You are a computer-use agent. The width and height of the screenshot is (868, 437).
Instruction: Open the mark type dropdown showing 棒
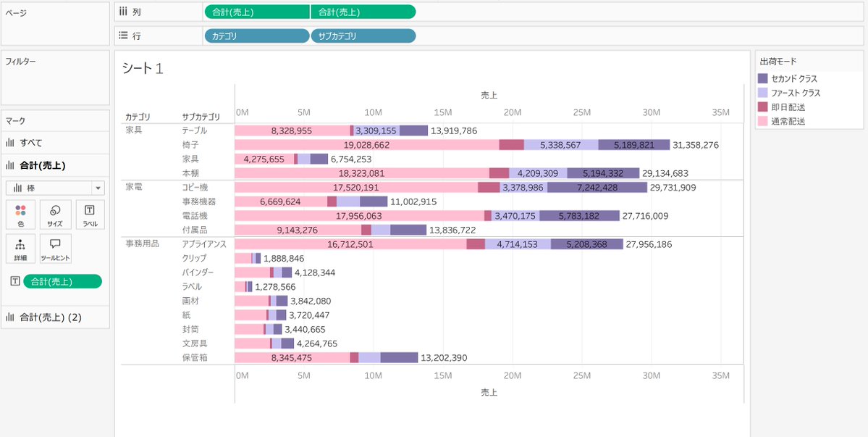tap(55, 188)
